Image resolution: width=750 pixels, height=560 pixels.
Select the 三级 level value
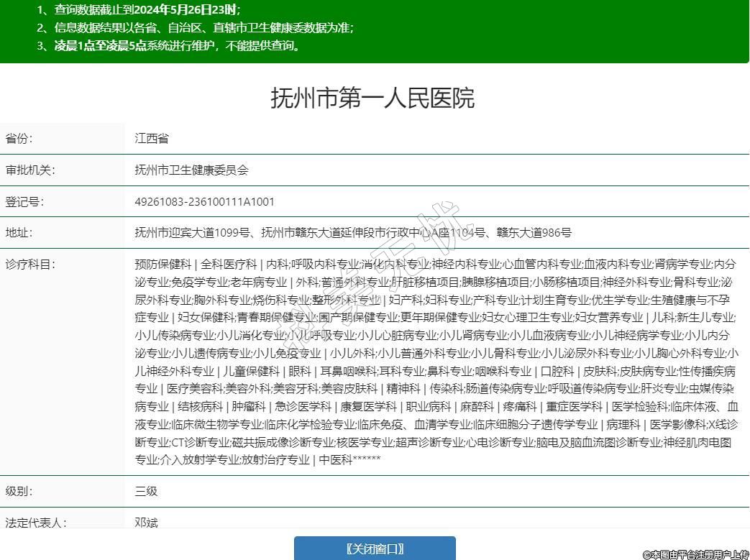146,492
